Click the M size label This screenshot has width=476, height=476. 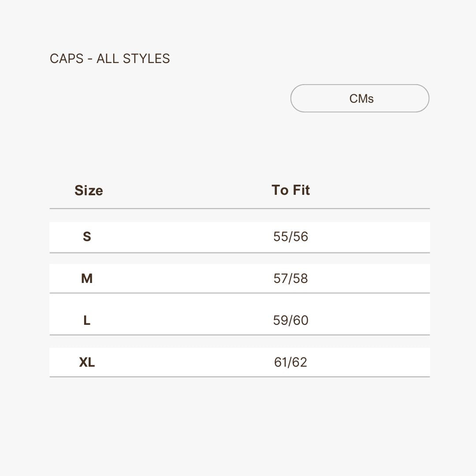[87, 279]
